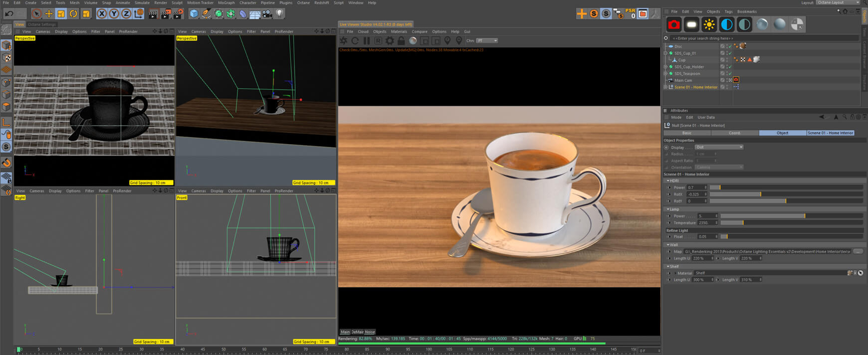This screenshot has height=355, width=868.
Task: Expand SDS_Cup_01 in Object Manager
Action: tap(665, 53)
